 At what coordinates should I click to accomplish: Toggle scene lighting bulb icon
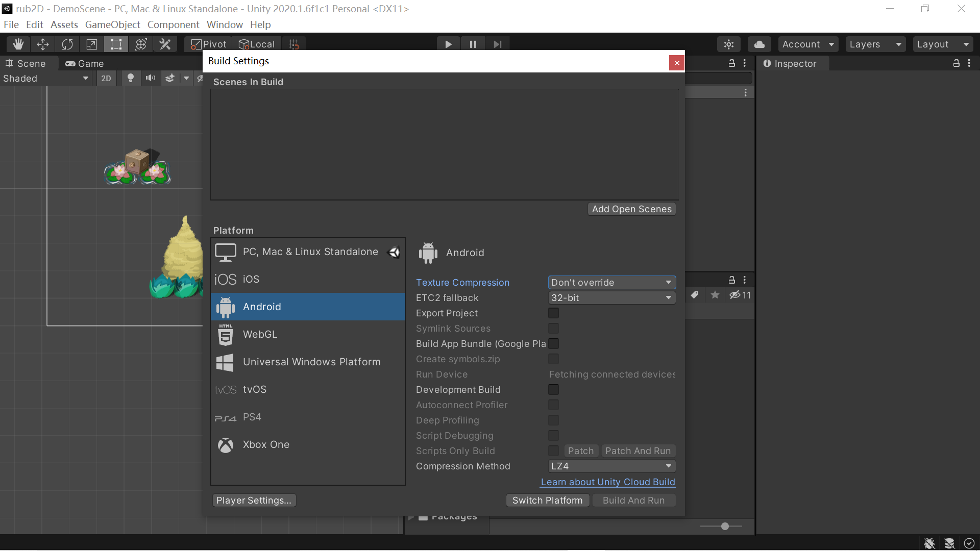[131, 78]
